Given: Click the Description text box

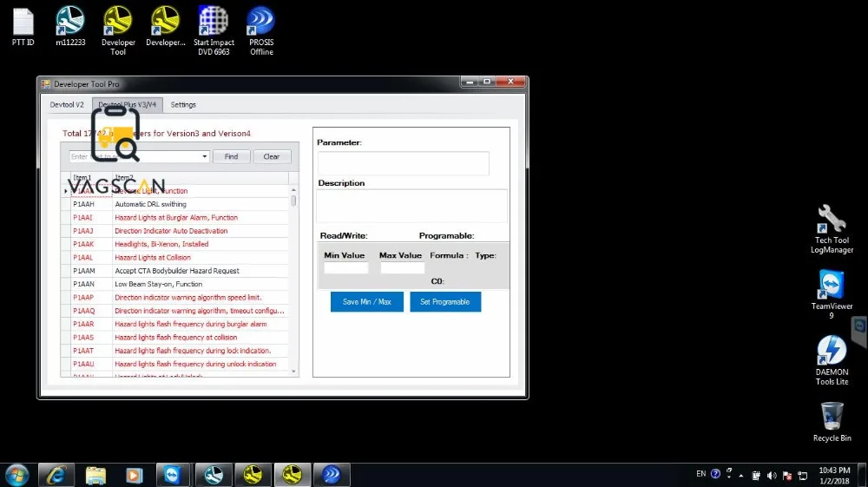Looking at the screenshot, I should tap(411, 206).
